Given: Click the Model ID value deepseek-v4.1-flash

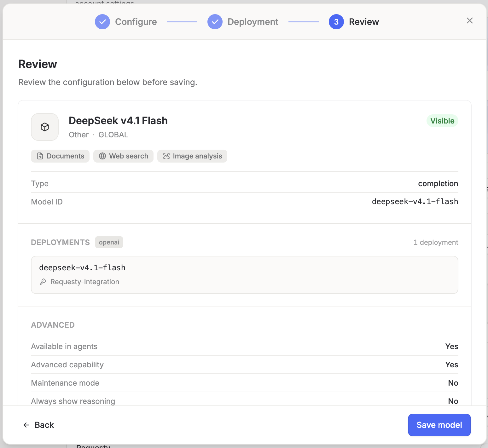Looking at the screenshot, I should tap(415, 202).
